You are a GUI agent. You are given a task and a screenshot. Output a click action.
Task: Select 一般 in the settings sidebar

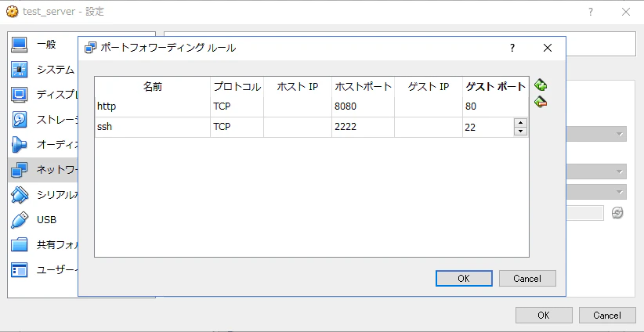(x=46, y=45)
